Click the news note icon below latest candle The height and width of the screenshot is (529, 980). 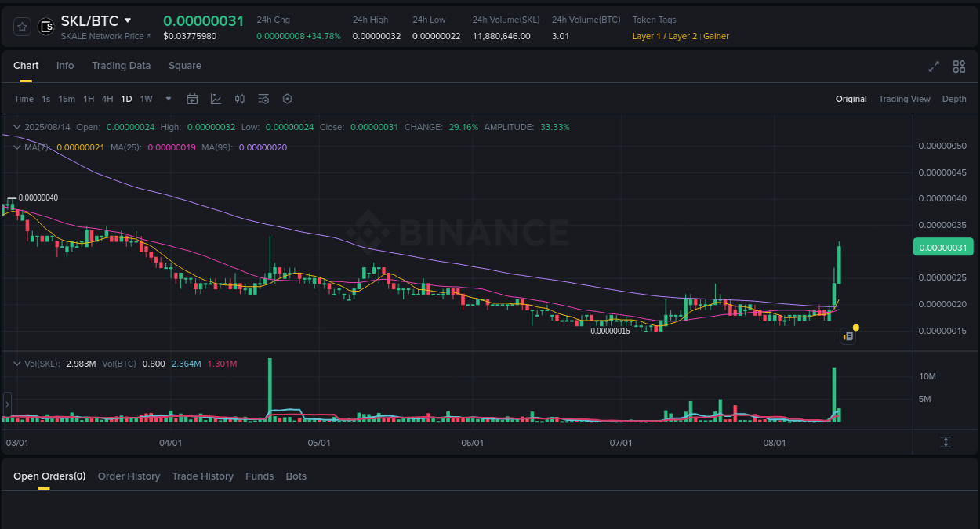[x=848, y=335]
